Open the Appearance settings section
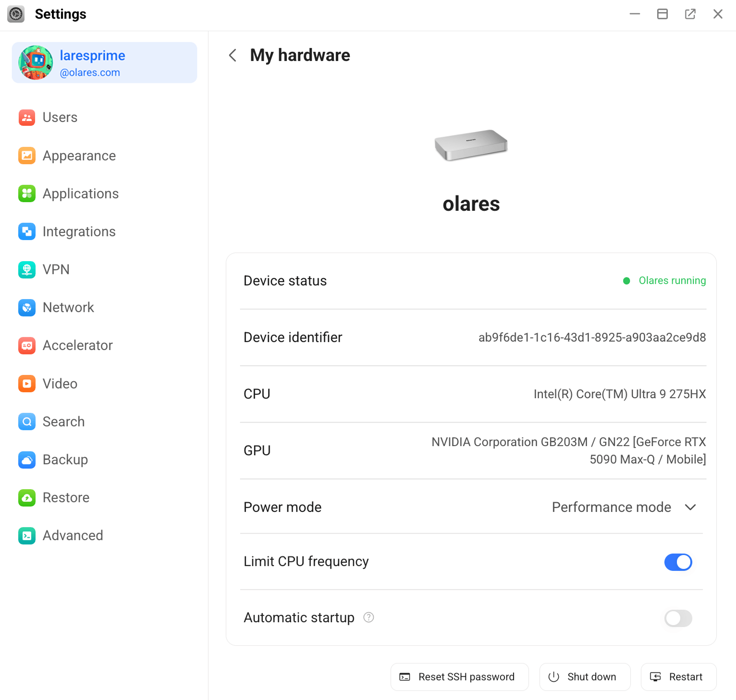 (104, 156)
